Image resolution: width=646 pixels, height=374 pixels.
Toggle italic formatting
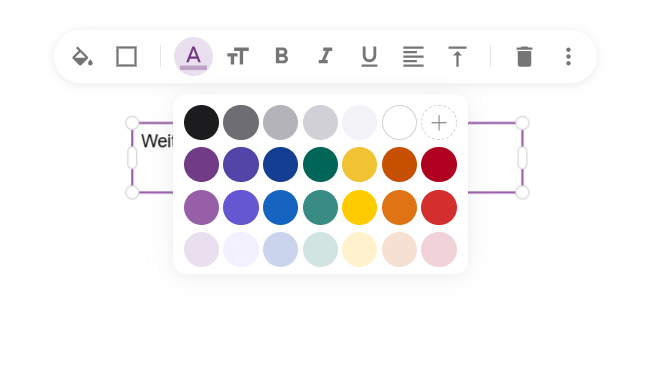click(x=325, y=56)
